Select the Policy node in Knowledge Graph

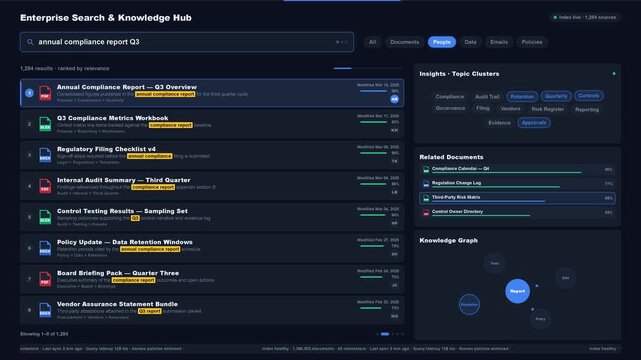(540, 319)
